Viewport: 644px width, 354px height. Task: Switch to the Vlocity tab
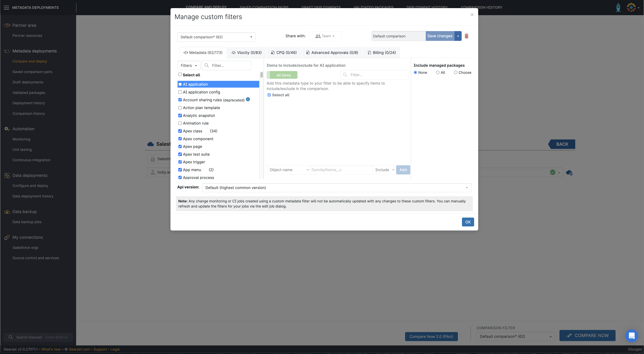coord(246,53)
